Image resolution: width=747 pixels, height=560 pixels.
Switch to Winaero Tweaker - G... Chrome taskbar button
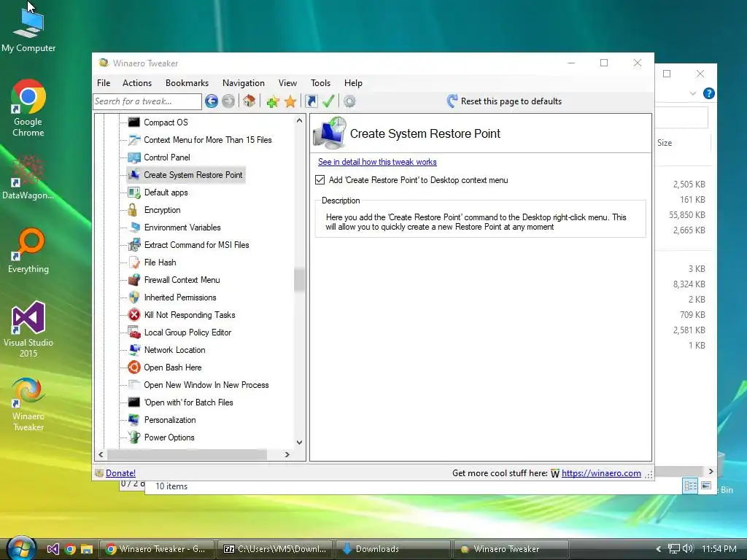(x=158, y=549)
